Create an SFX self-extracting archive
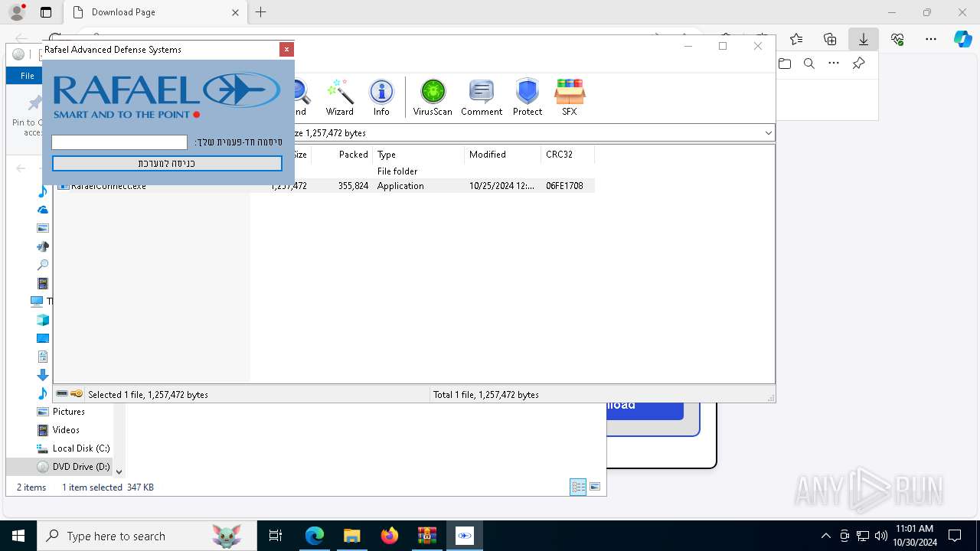 pyautogui.click(x=570, y=97)
